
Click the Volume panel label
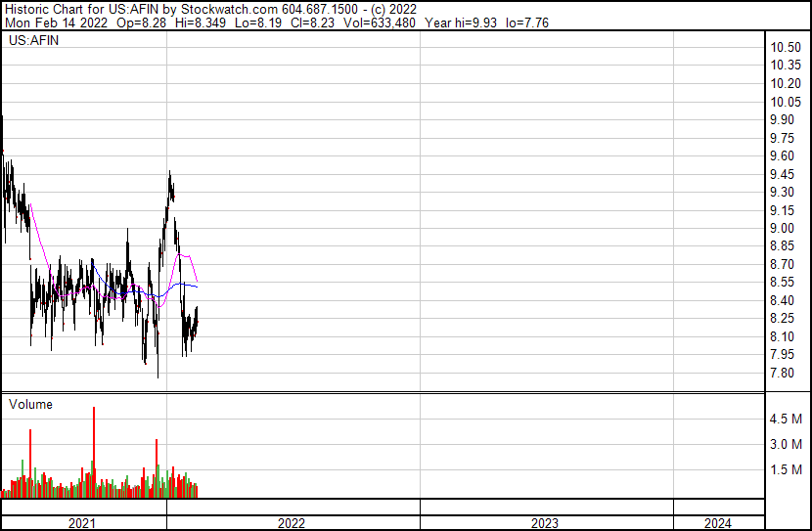30,404
